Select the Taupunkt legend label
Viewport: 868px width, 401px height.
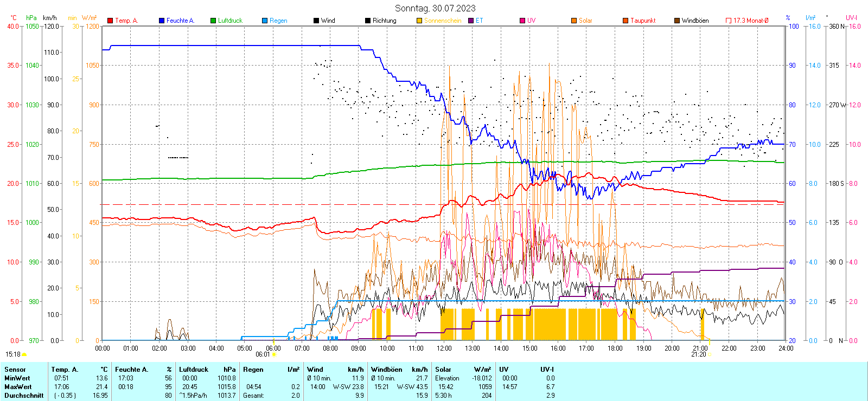pyautogui.click(x=643, y=21)
